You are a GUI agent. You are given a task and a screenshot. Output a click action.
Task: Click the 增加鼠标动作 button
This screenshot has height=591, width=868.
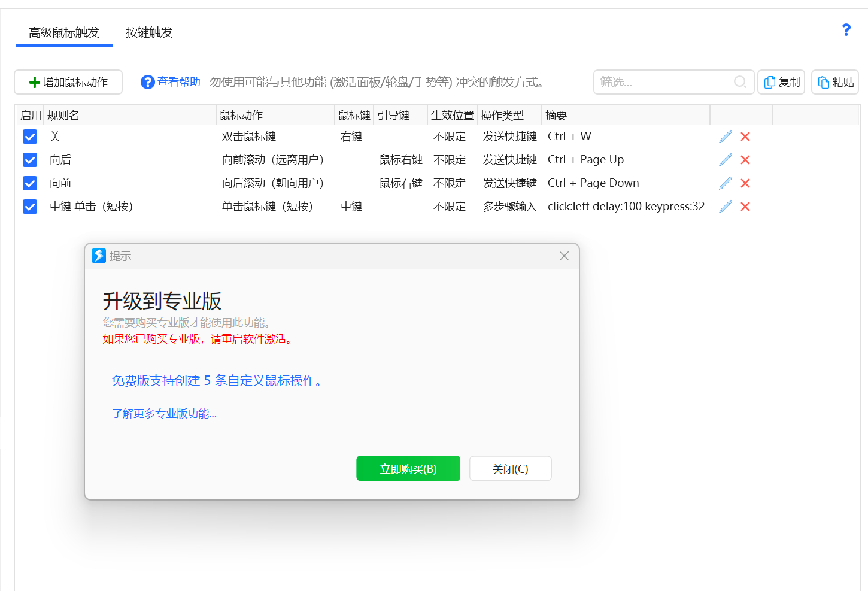click(68, 82)
